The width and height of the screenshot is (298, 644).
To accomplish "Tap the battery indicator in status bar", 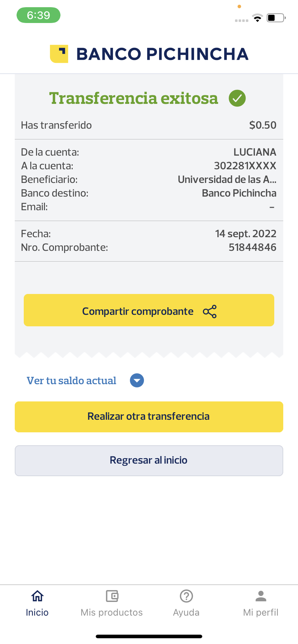I will pos(276,18).
